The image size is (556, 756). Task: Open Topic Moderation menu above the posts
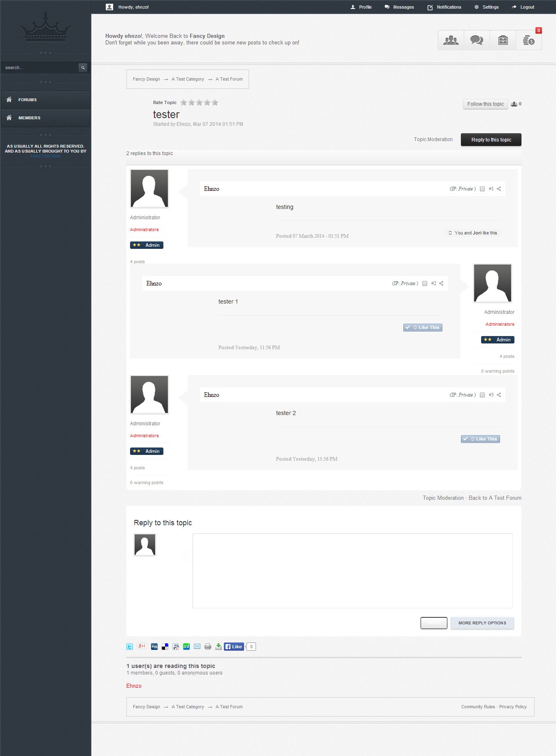pyautogui.click(x=433, y=139)
